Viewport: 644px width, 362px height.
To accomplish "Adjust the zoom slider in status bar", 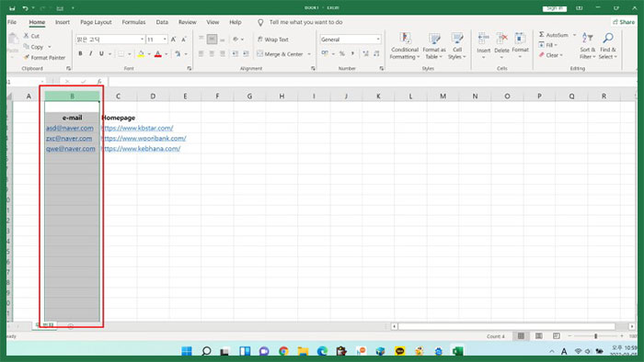I will point(595,336).
